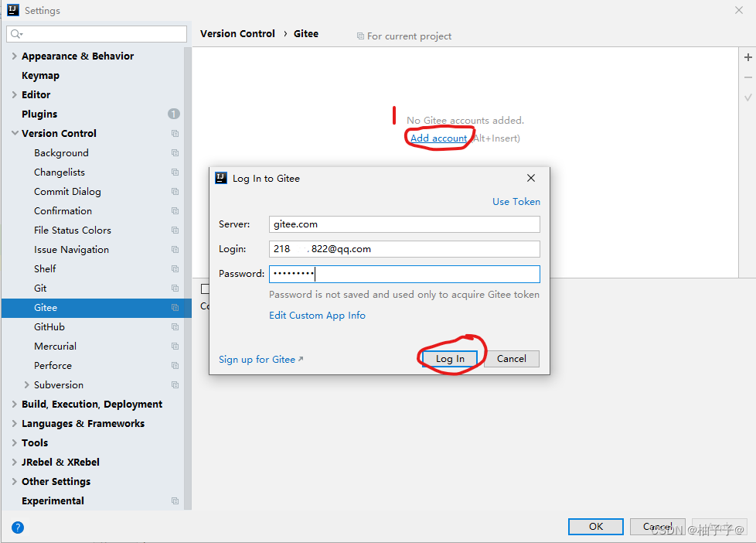Click the remove account minus icon

747,77
